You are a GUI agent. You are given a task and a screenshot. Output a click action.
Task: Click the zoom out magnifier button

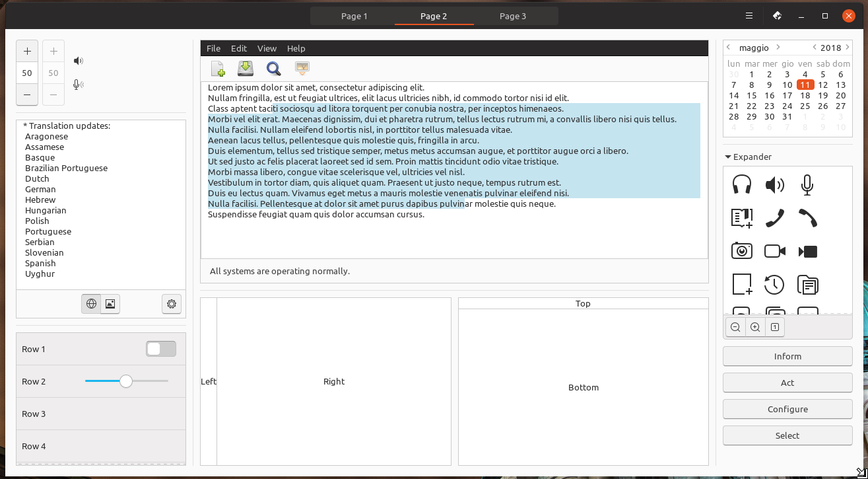pos(735,327)
